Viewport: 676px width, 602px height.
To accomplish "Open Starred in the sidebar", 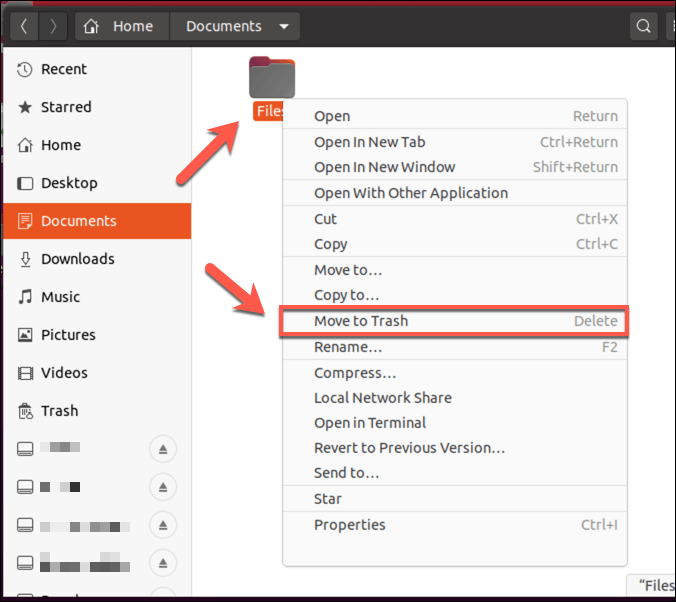I will click(66, 107).
